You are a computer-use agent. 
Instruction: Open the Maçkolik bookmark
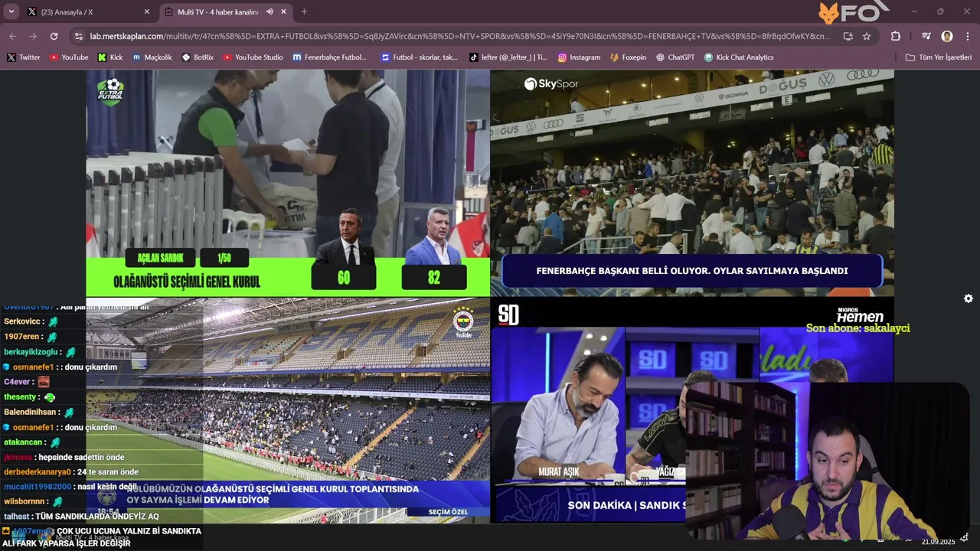[152, 57]
